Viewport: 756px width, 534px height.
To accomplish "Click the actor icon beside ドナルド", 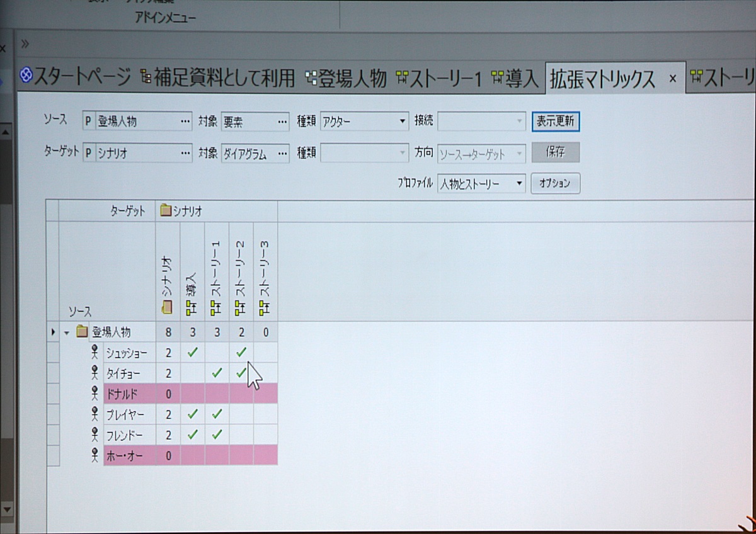I will pyautogui.click(x=95, y=394).
